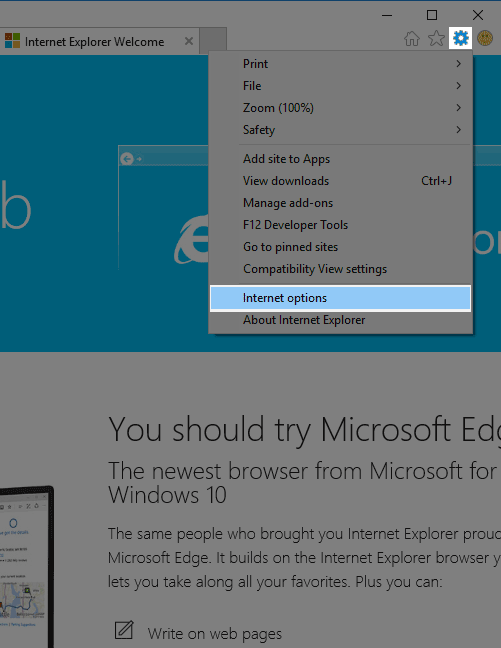
Task: Select the Internet Explorer Welcome tab
Action: 99,41
